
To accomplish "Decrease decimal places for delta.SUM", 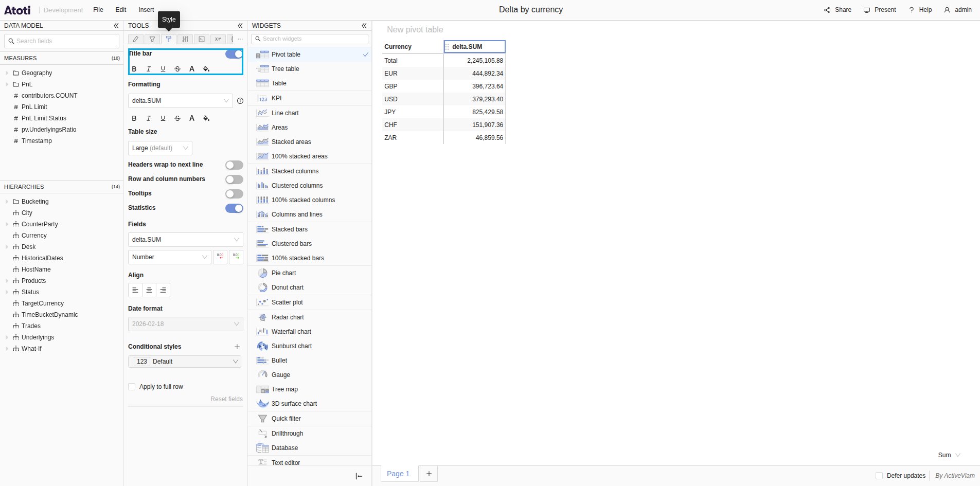I will point(220,257).
